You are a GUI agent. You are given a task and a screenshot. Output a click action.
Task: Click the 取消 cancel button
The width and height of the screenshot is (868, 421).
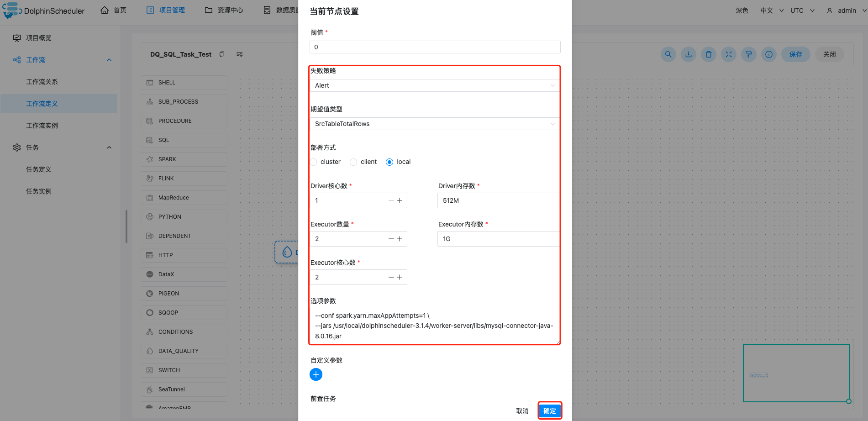coord(522,411)
